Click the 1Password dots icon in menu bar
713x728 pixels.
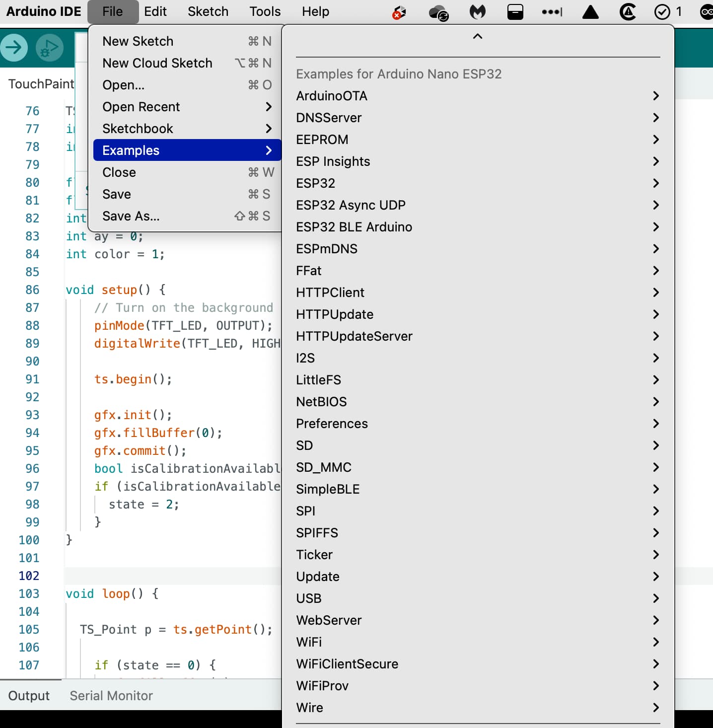[x=552, y=12]
